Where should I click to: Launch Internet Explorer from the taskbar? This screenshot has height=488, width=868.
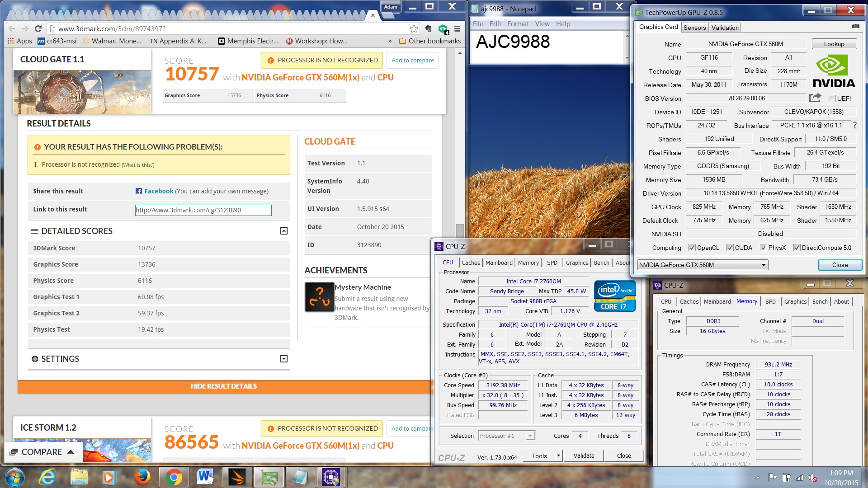47,477
